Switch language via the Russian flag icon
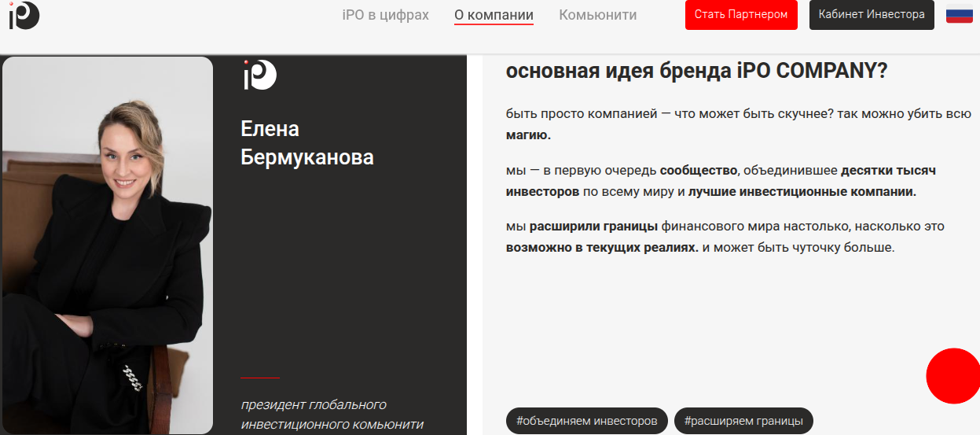This screenshot has height=435, width=980. [x=959, y=15]
